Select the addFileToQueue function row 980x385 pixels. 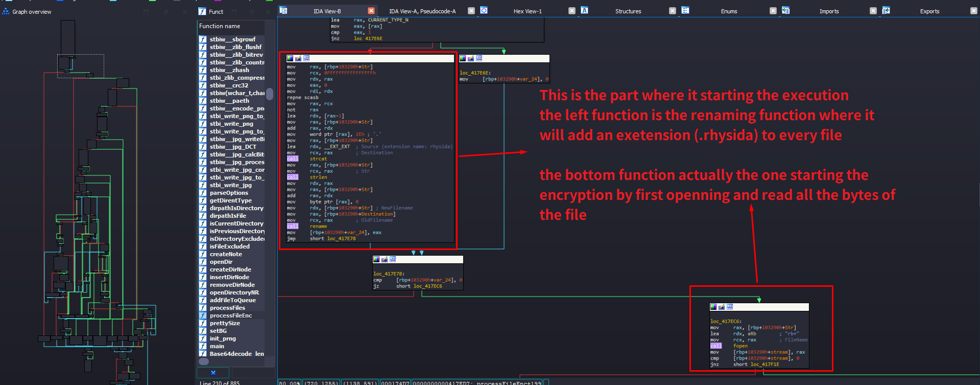pos(231,300)
